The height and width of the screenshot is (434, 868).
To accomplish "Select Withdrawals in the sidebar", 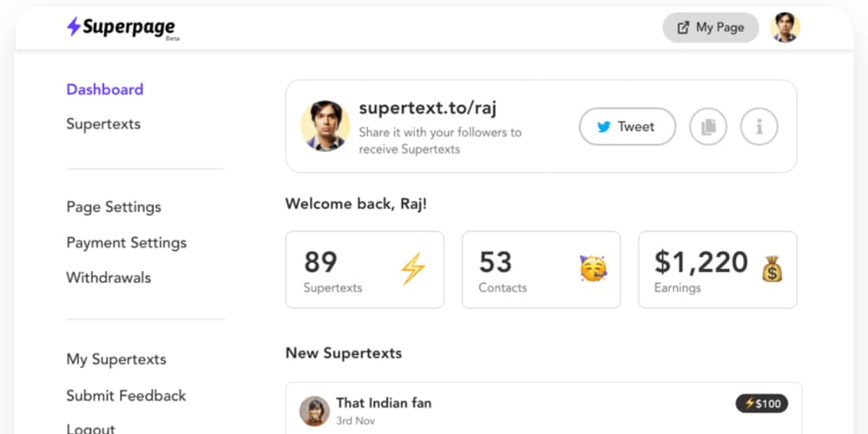I will point(108,278).
